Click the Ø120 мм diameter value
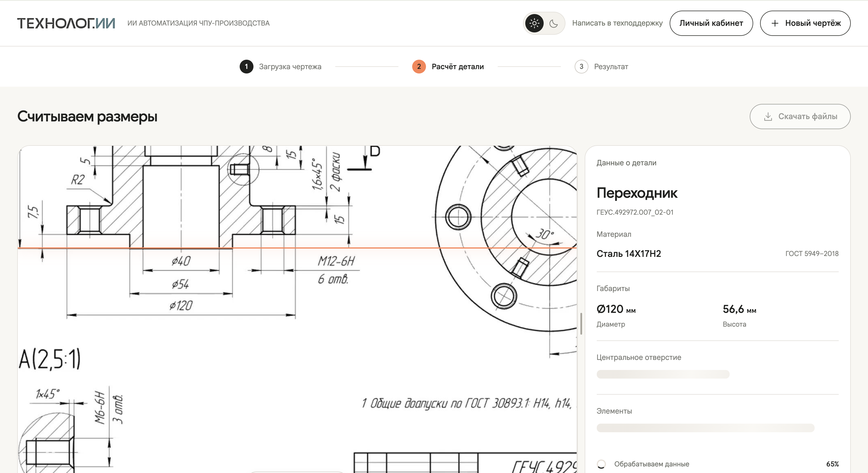The width and height of the screenshot is (868, 473). pyautogui.click(x=616, y=309)
